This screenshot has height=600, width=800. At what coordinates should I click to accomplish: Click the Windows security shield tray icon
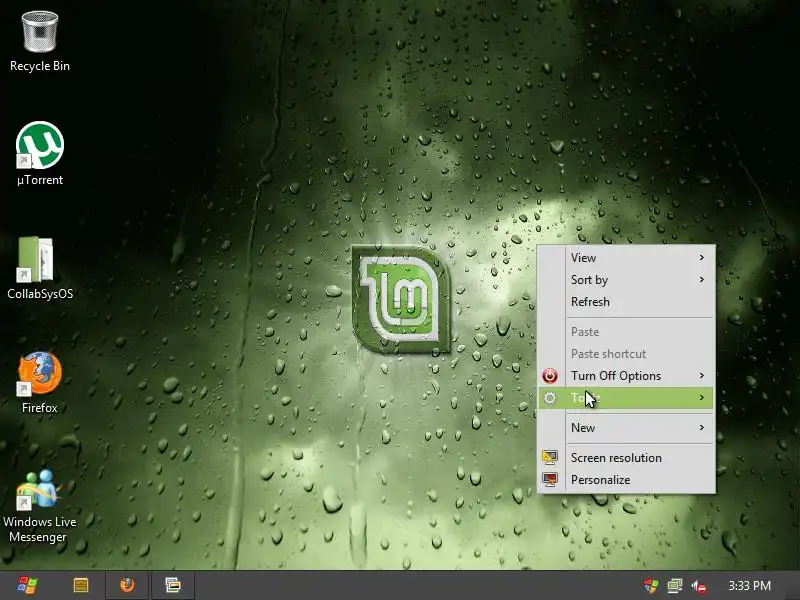[x=651, y=586]
